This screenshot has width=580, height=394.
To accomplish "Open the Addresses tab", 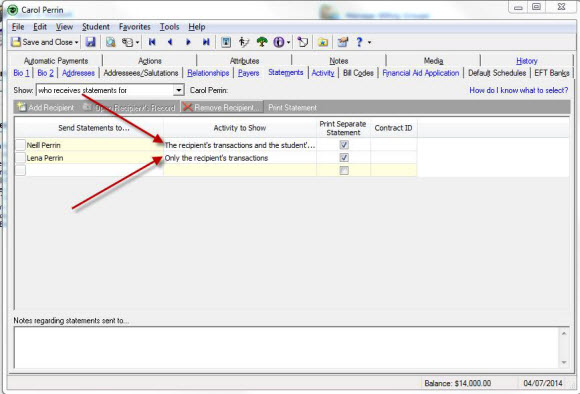I will (78, 73).
